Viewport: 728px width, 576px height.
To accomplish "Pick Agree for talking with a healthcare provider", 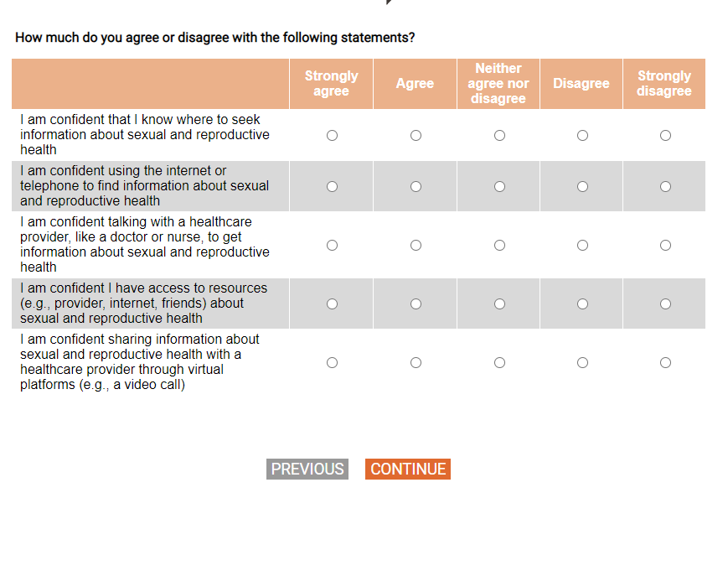I will [416, 246].
